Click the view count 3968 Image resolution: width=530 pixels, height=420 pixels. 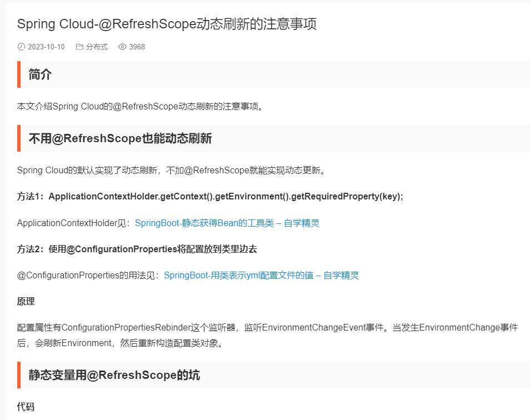pos(137,47)
